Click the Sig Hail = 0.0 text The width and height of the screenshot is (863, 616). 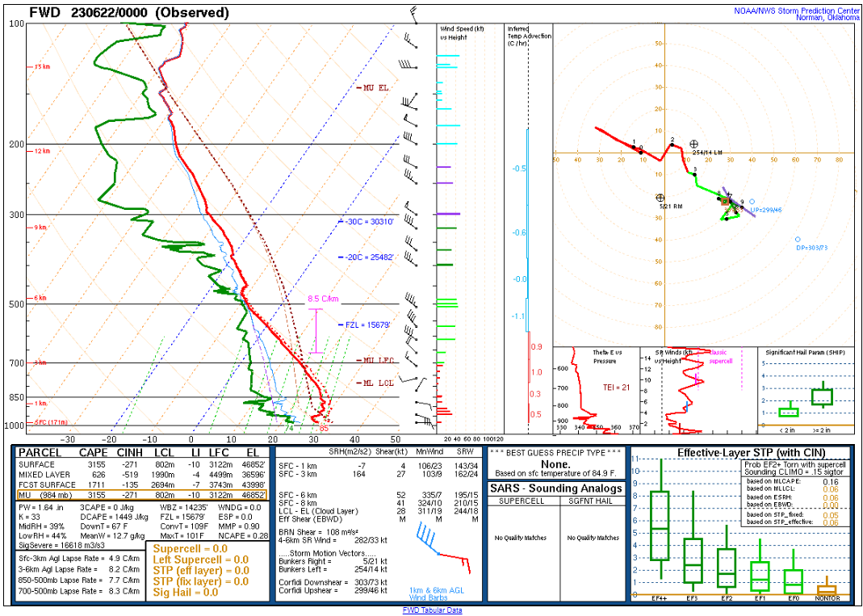[x=186, y=592]
